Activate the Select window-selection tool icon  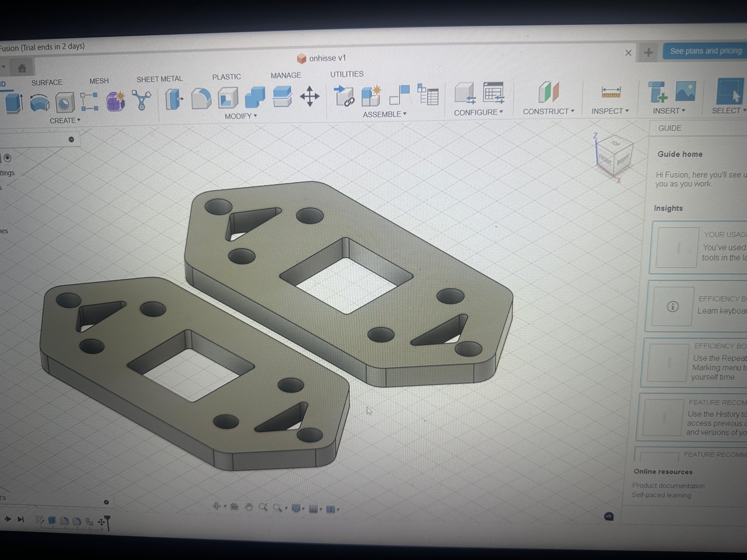point(730,91)
